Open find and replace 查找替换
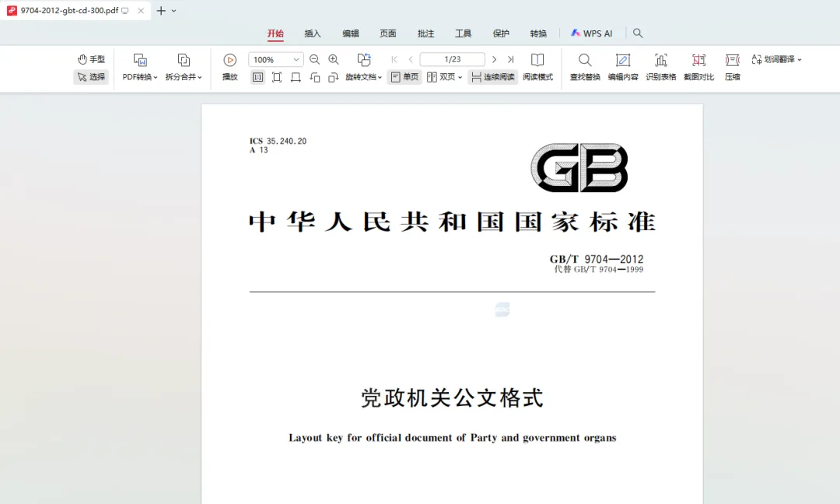The height and width of the screenshot is (504, 840). (x=585, y=68)
